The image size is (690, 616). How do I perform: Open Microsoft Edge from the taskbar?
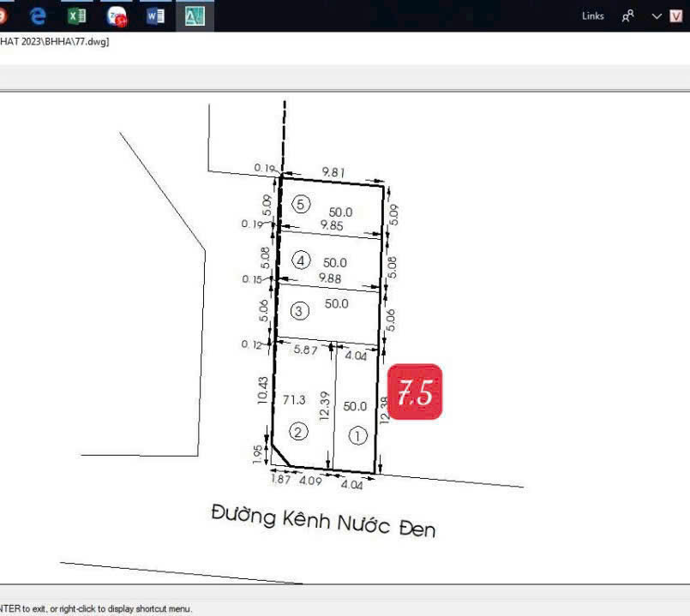pos(38,15)
